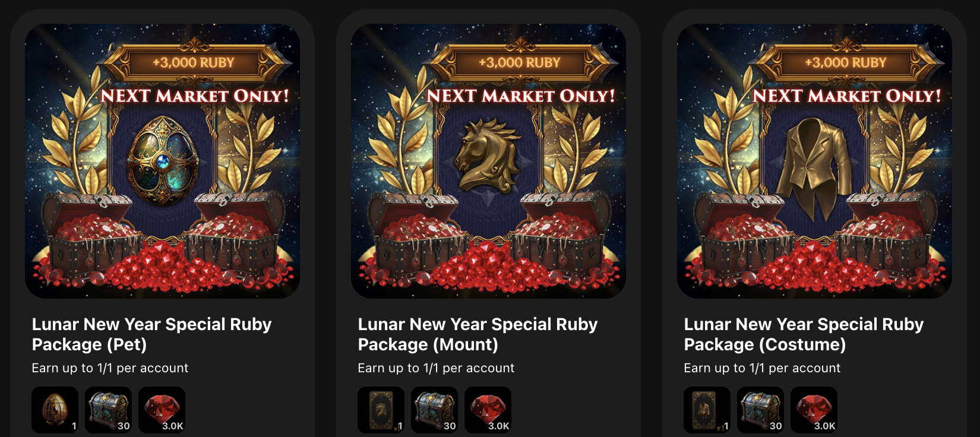
Task: Click the golden jacket in Costume banner
Action: coord(814,164)
